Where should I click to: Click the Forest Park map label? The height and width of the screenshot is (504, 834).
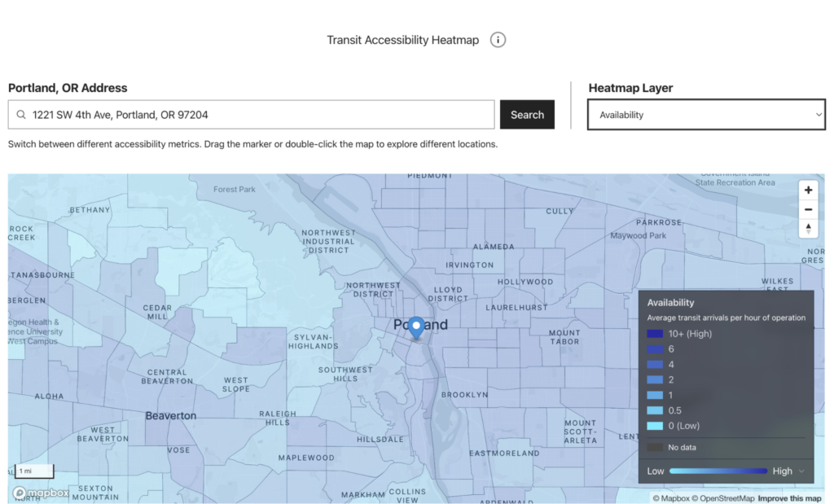[234, 189]
